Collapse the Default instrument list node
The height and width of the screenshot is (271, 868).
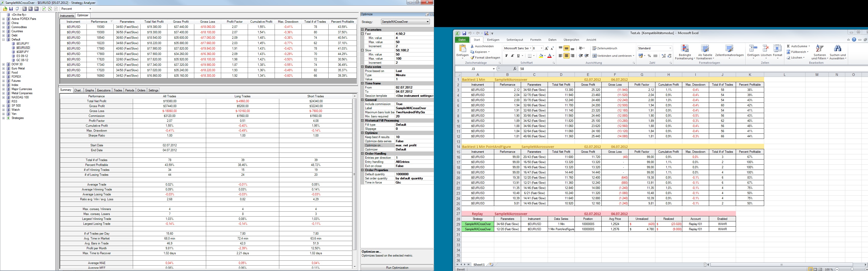(3, 40)
